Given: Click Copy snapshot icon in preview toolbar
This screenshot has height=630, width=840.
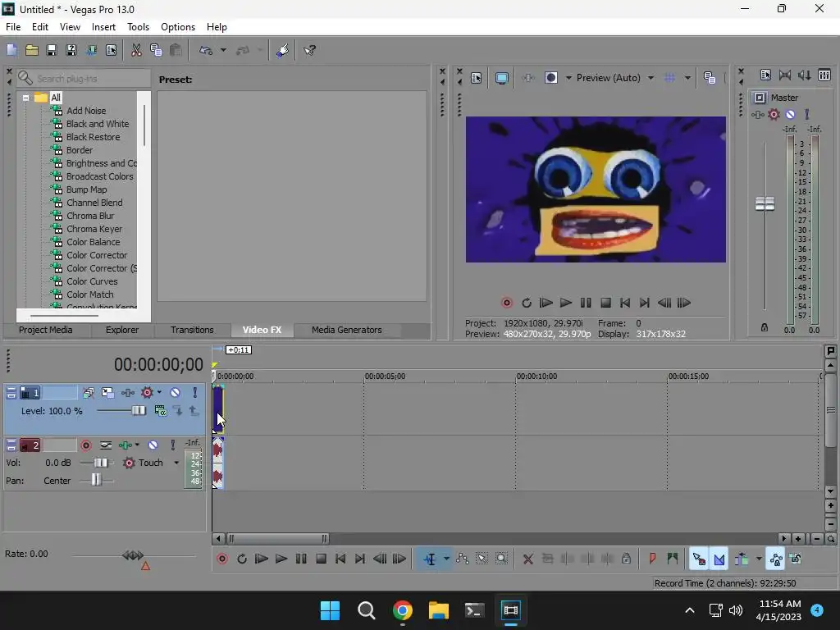Looking at the screenshot, I should (x=710, y=78).
